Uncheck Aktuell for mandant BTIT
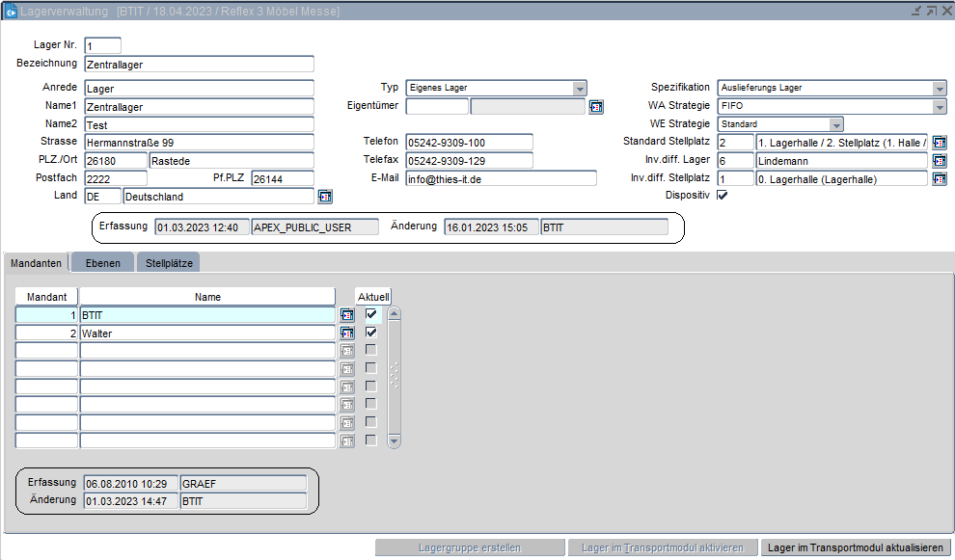 point(371,314)
